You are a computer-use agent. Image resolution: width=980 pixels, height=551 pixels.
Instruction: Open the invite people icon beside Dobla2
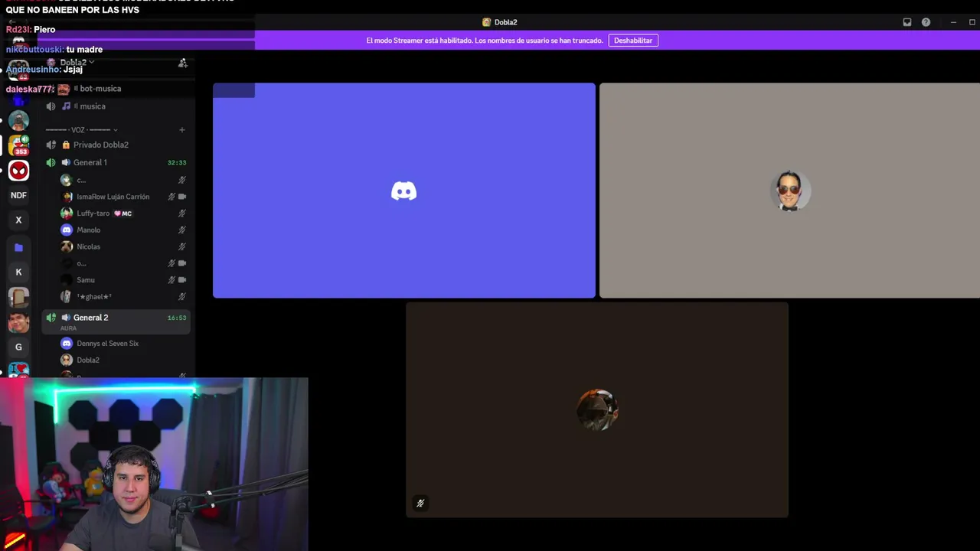coord(182,63)
